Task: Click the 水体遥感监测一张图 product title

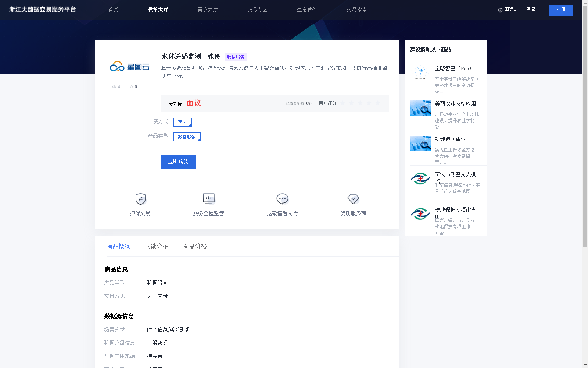Action: 191,57
